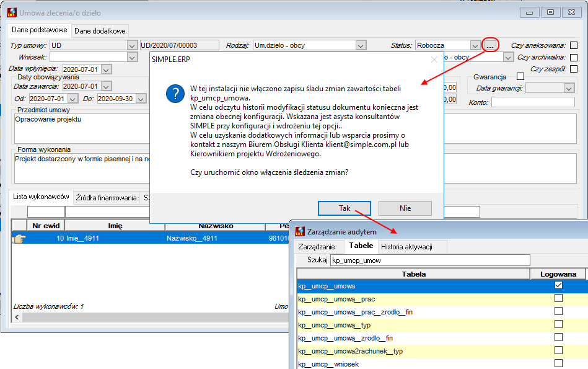Viewport: 588px width, 369px height.
Task: Select the kp__umcp__umowa__prac__zrodlo__fin row
Action: click(442, 312)
